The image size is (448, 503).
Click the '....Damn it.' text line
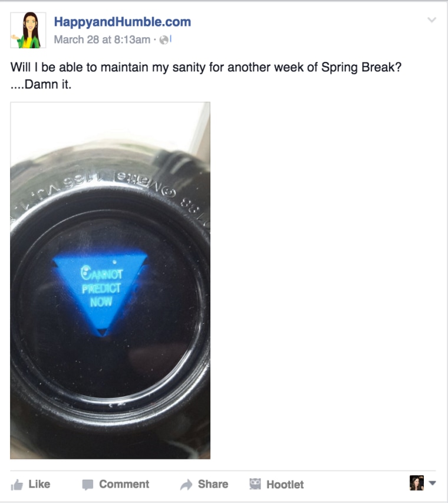(41, 84)
